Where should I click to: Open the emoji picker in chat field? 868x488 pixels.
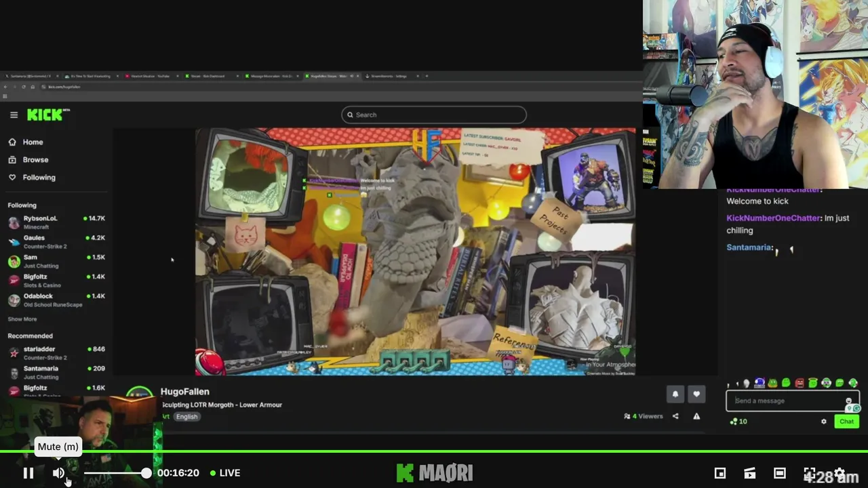pyautogui.click(x=848, y=401)
